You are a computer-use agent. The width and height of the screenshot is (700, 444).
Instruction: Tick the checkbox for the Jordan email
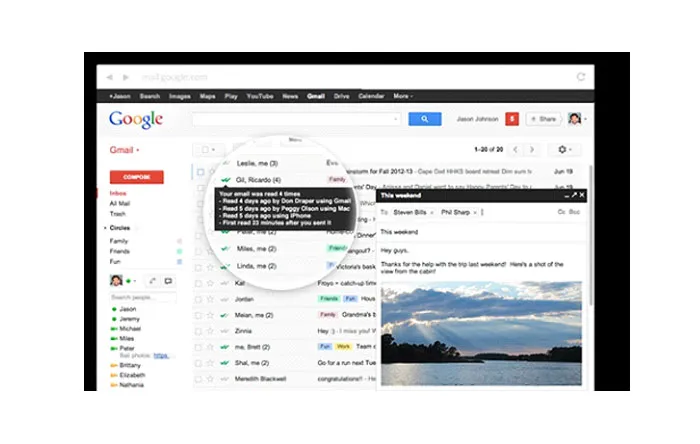(199, 298)
